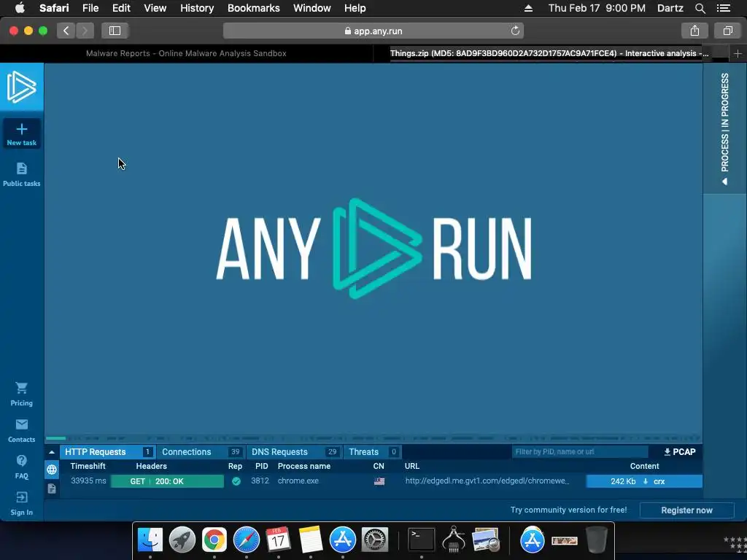Go back with Safari back arrow
The height and width of the screenshot is (560, 747).
click(x=66, y=31)
